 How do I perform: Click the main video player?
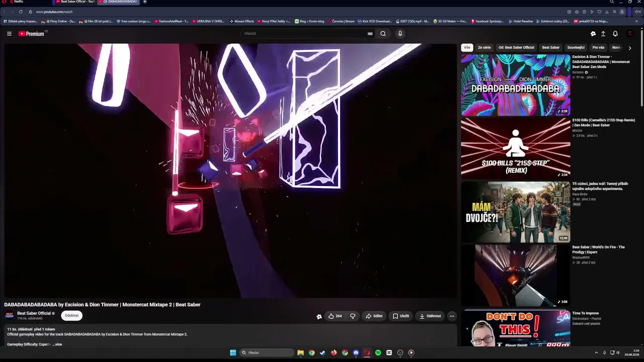tap(230, 171)
